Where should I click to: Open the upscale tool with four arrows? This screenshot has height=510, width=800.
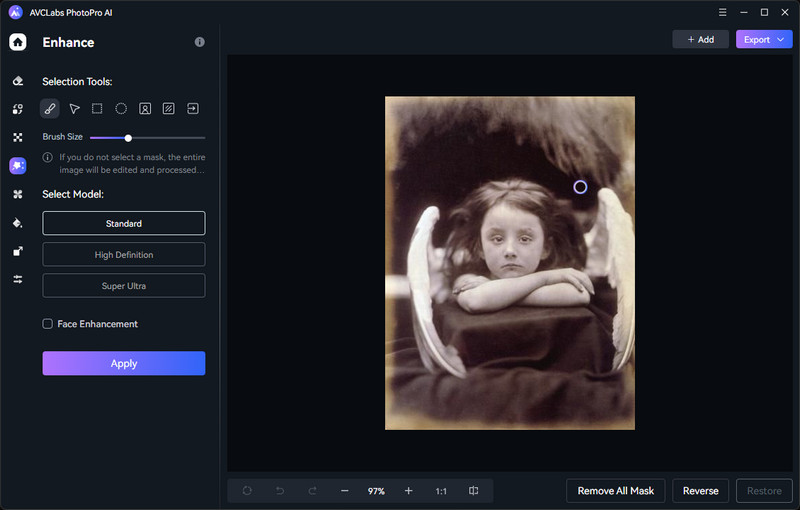pyautogui.click(x=18, y=137)
